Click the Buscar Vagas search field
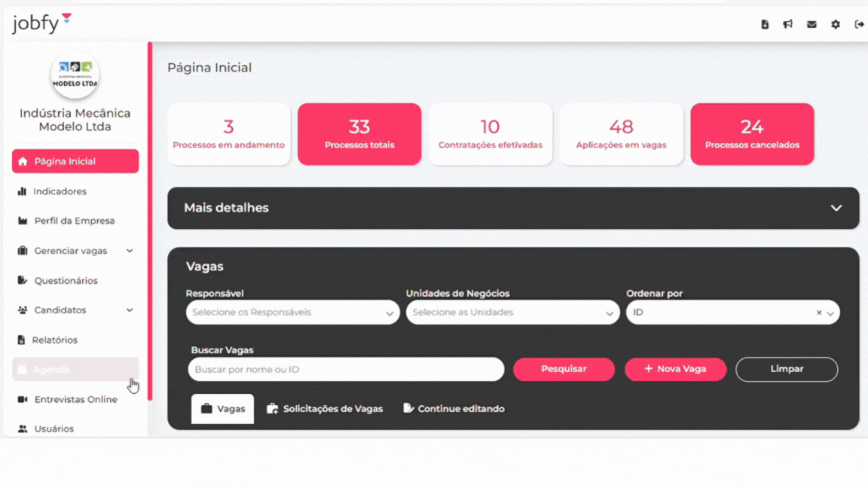The image size is (868, 488). click(x=346, y=369)
